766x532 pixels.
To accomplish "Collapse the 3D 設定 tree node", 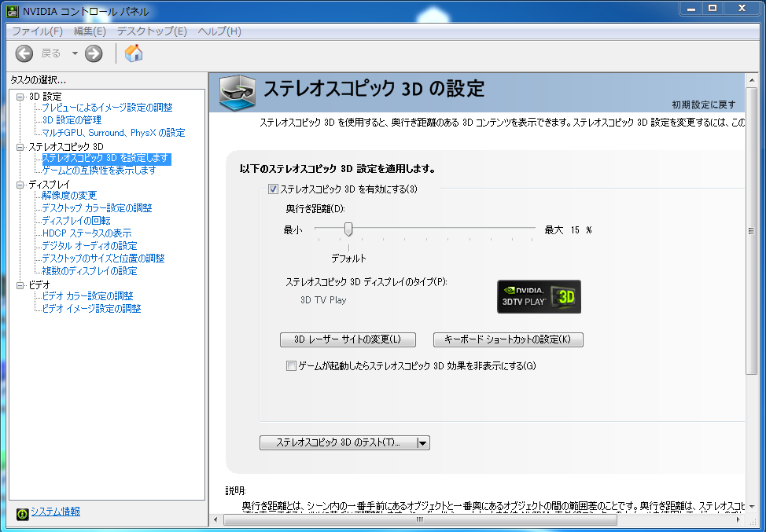I will pos(20,97).
